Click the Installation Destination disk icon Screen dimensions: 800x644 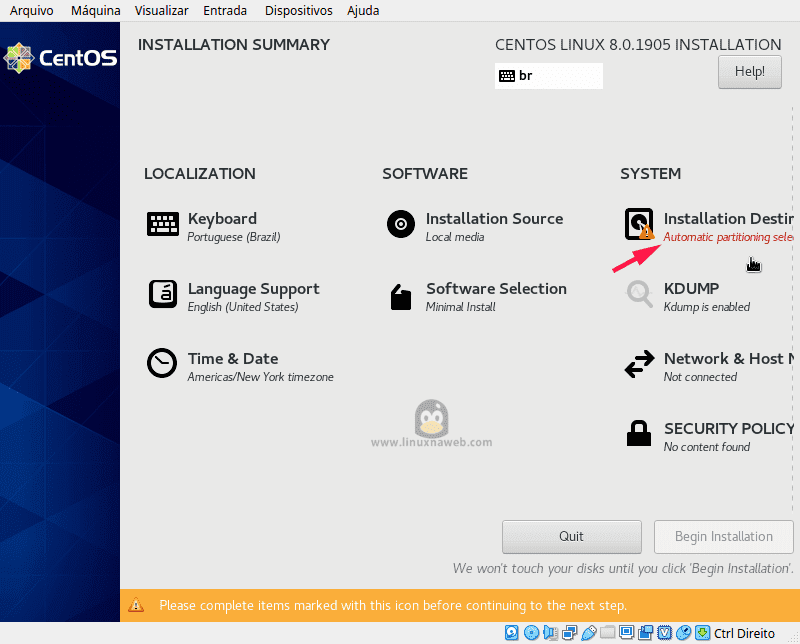[x=639, y=224]
